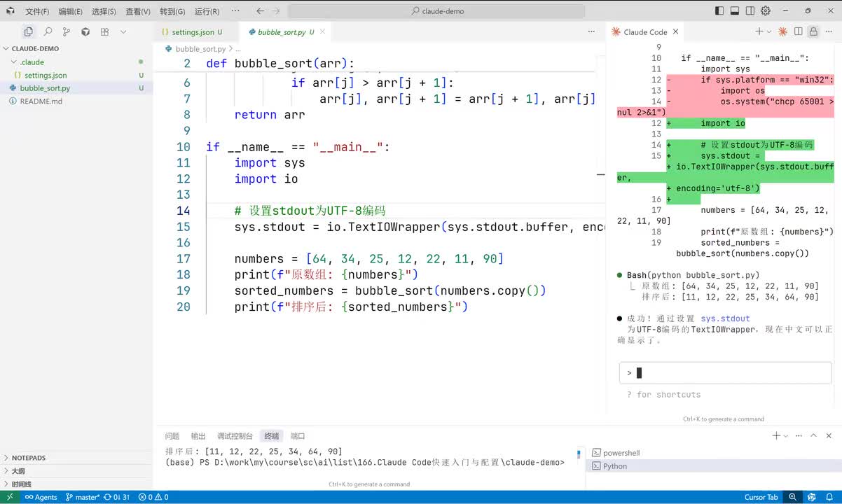Click the navigate back arrow

point(261,11)
